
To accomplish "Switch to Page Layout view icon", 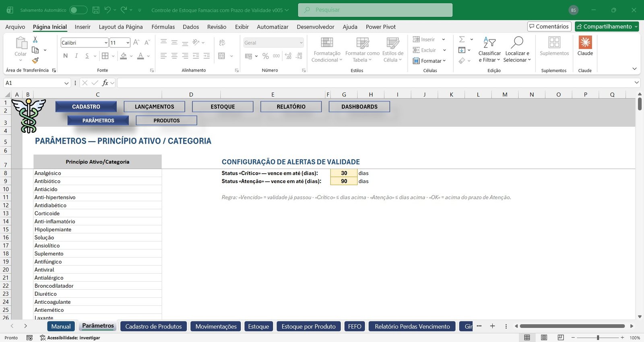I will pyautogui.click(x=544, y=337).
